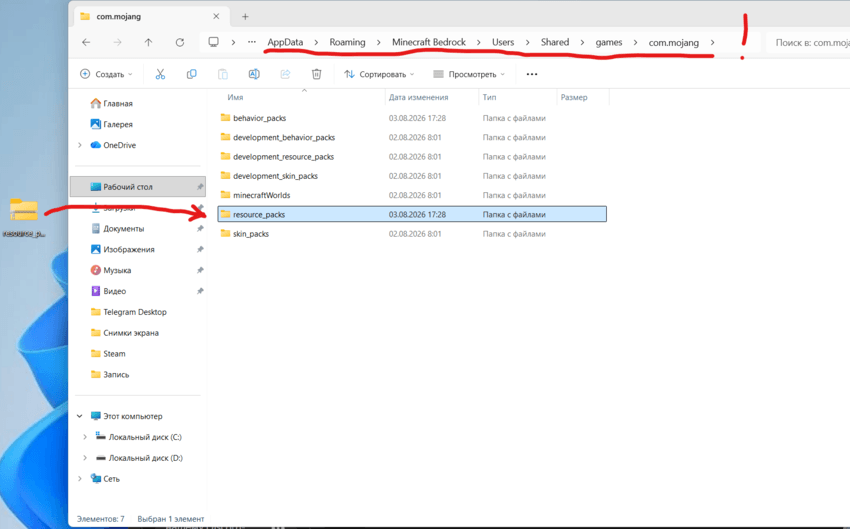This screenshot has height=529, width=850.
Task: Open Рабочий стол in the sidebar
Action: 138,186
